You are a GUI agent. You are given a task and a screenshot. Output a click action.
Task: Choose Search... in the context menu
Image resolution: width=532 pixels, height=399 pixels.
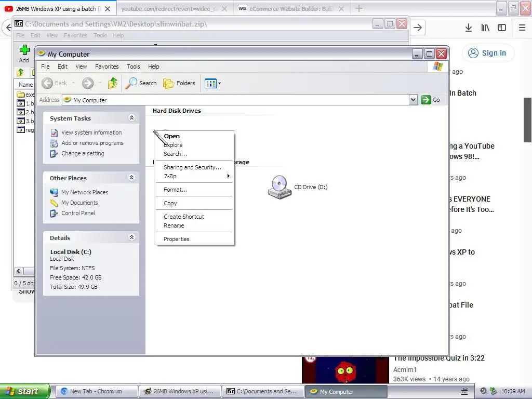[194, 154]
